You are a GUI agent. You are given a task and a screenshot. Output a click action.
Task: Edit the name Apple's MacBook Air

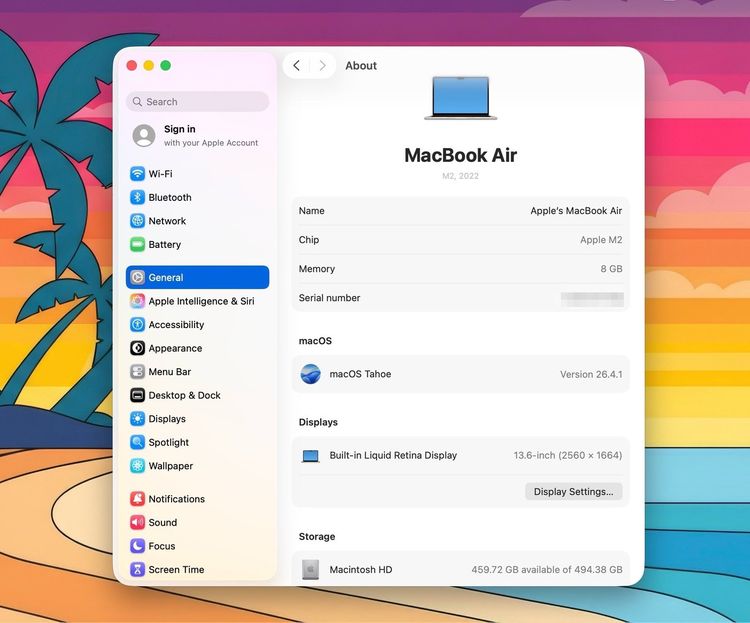pos(576,211)
